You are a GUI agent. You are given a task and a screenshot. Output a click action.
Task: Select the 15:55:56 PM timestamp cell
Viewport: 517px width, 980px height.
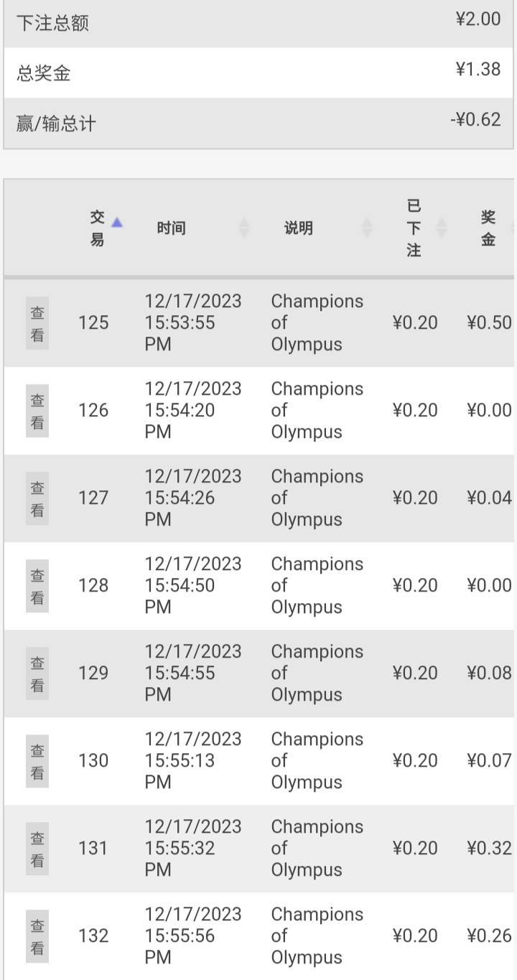[x=193, y=936]
